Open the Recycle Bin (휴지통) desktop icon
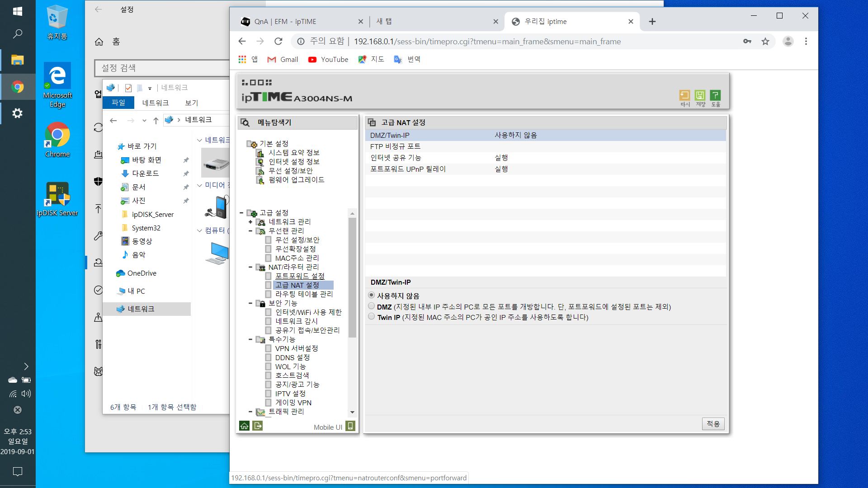Viewport: 868px width, 488px height. [57, 23]
